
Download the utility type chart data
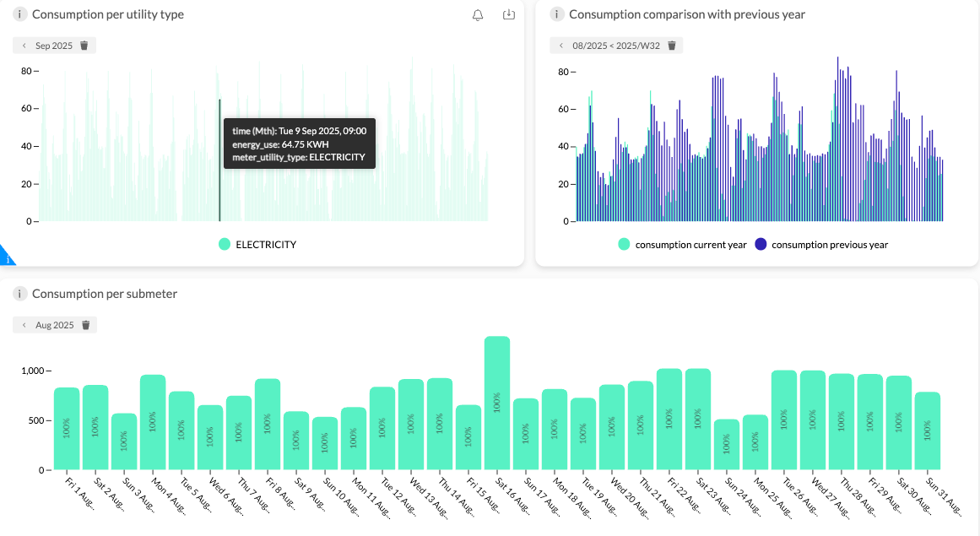[x=509, y=14]
